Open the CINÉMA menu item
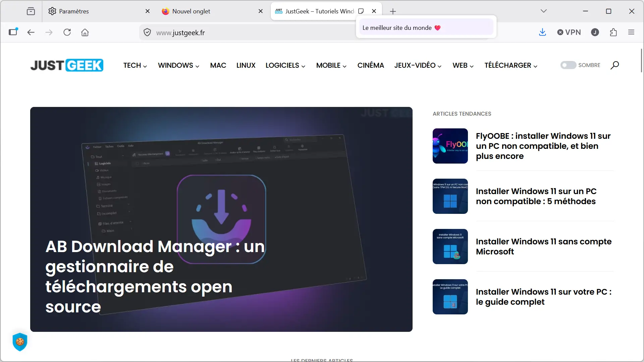Viewport: 644px width, 362px height. tap(371, 65)
